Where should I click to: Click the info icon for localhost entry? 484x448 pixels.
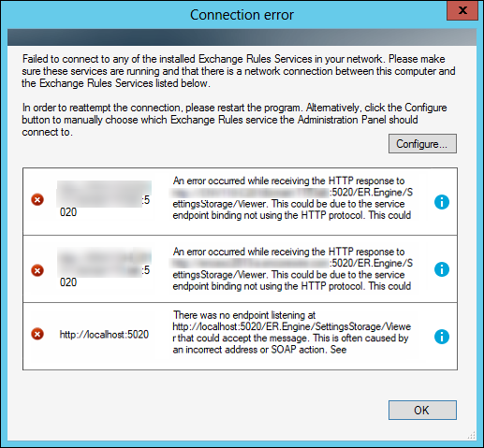point(442,337)
